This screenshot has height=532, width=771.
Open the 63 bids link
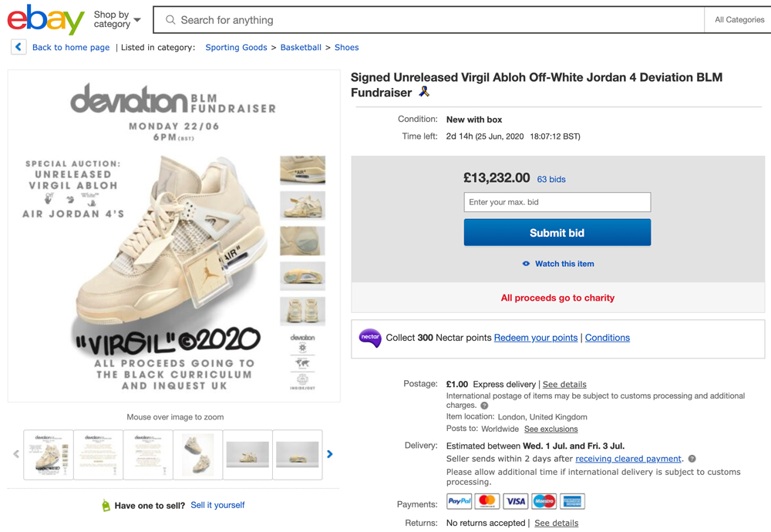[x=551, y=179]
